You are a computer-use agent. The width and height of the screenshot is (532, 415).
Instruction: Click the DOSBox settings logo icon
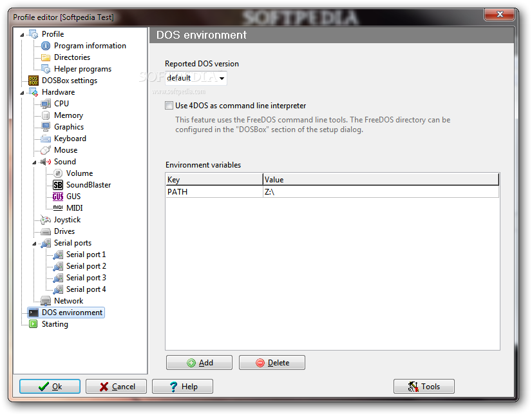[33, 81]
